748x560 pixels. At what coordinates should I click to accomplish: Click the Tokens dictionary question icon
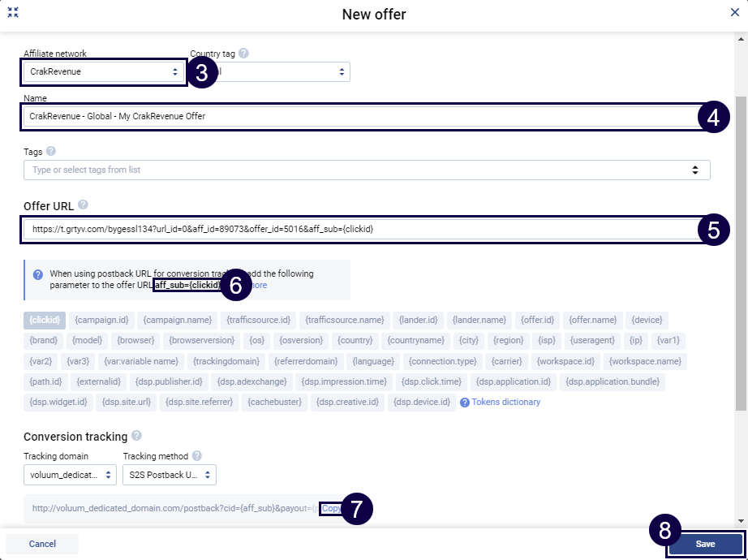465,402
